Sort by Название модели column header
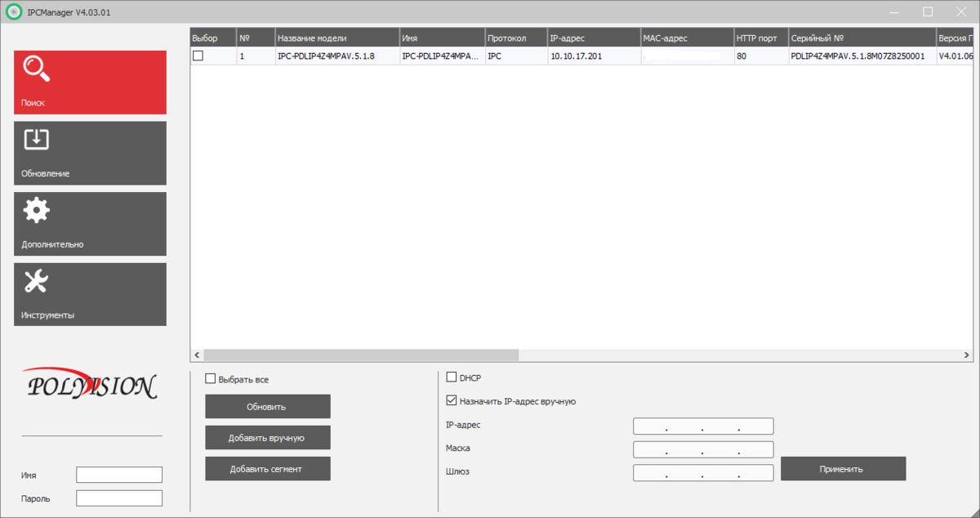 tap(336, 38)
